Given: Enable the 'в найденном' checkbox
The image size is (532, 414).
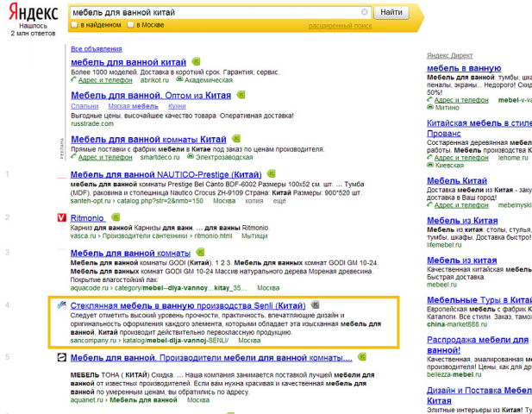Looking at the screenshot, I should pyautogui.click(x=74, y=25).
